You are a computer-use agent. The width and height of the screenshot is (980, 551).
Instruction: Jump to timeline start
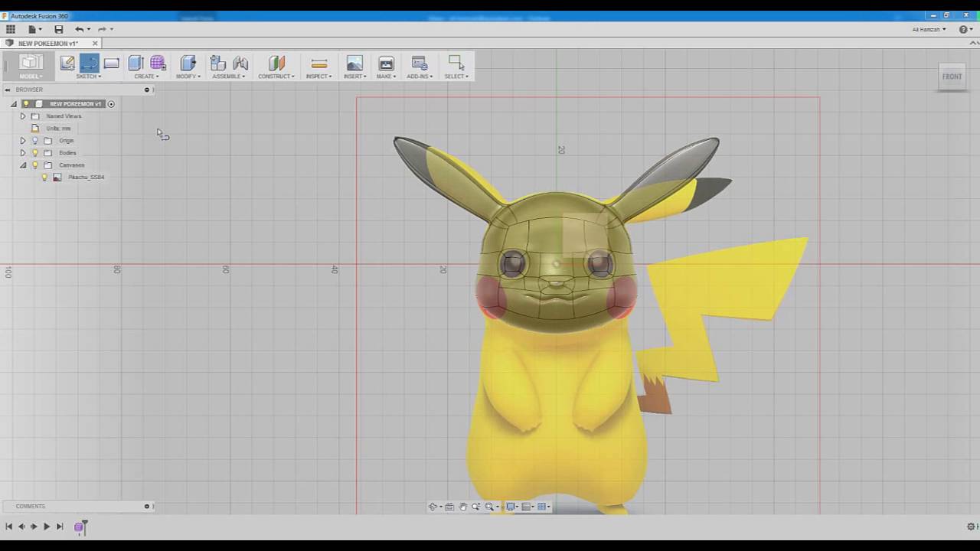(x=9, y=527)
